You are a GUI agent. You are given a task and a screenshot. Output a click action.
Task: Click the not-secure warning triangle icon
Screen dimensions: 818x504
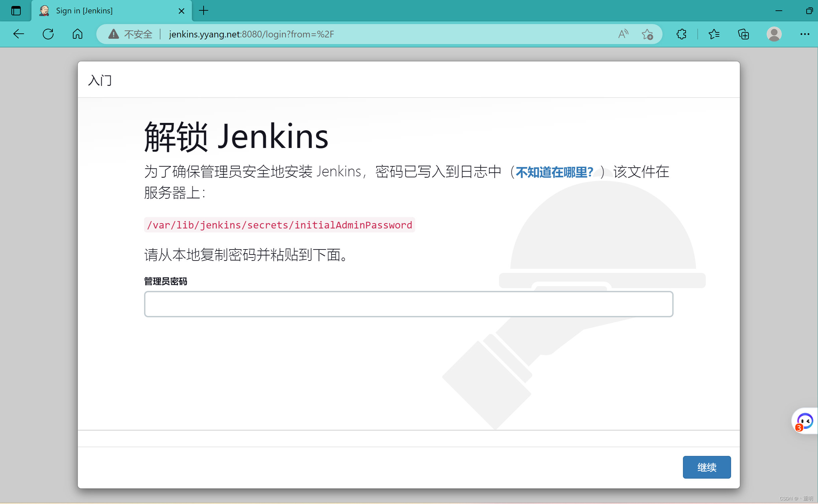[113, 34]
